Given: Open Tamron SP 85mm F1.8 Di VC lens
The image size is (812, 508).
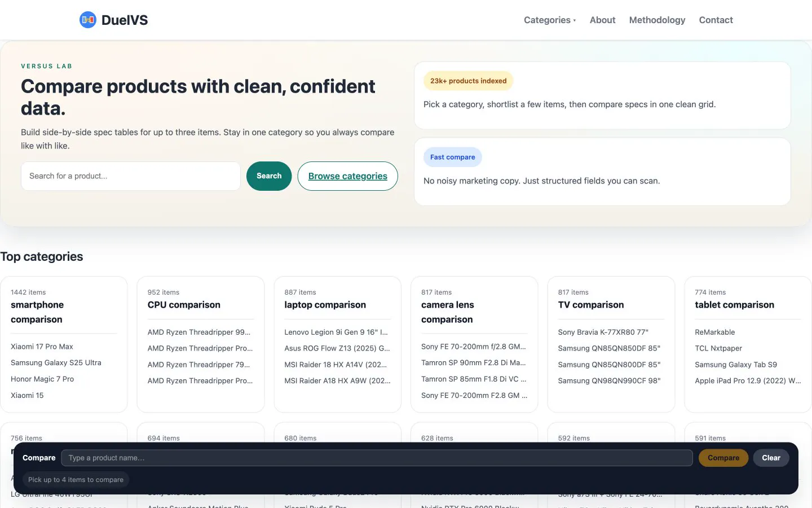Looking at the screenshot, I should pos(474,379).
